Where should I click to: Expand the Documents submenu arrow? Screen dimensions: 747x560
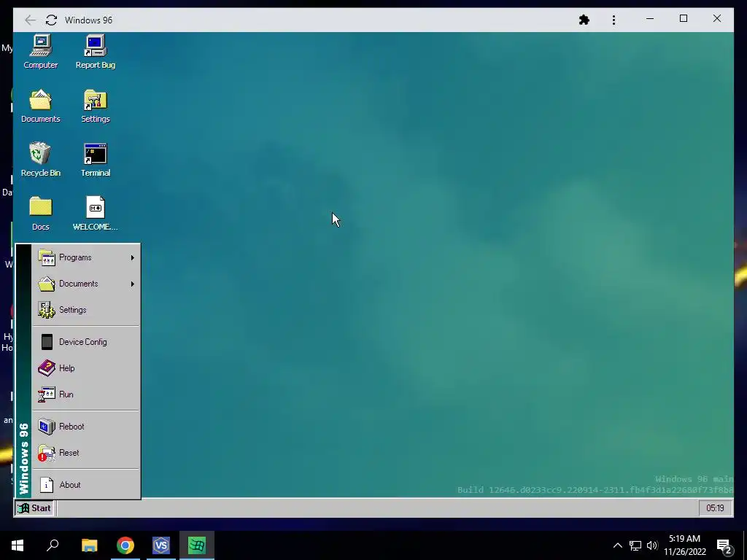[x=133, y=284]
